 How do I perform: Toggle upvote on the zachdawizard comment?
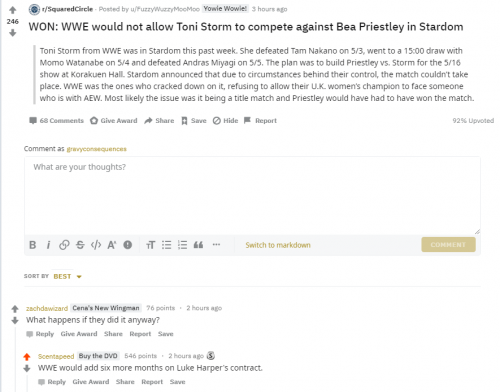15,309
